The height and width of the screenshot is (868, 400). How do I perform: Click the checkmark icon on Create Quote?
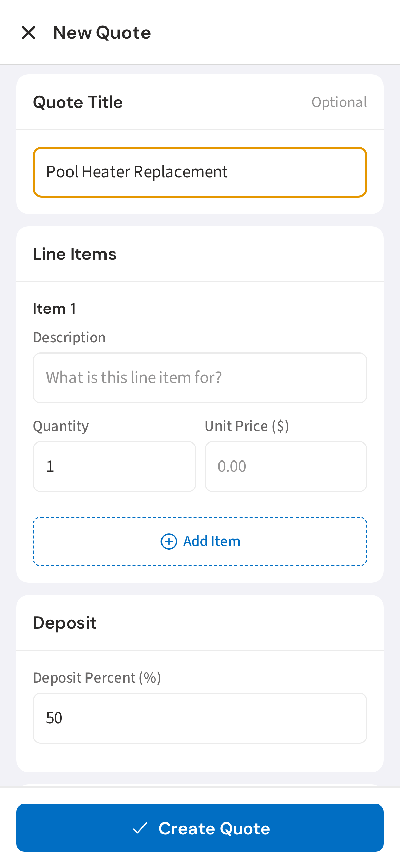pos(140,828)
